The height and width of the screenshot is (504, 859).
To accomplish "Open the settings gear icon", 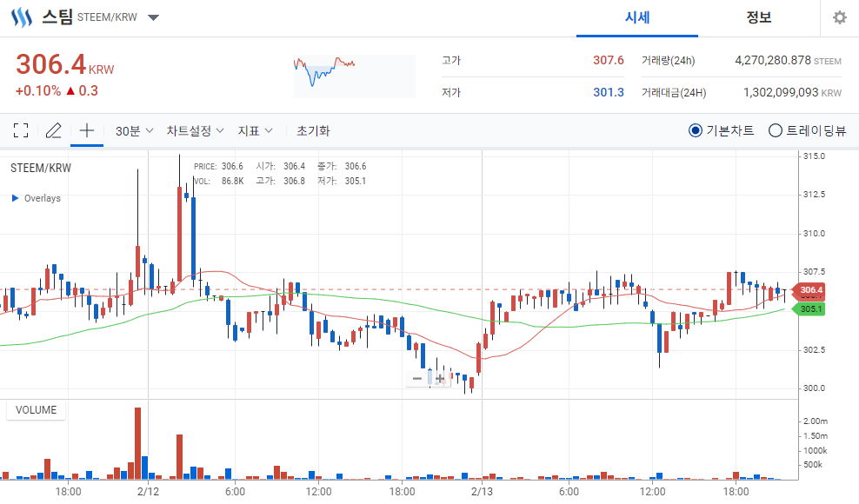I will pyautogui.click(x=839, y=17).
